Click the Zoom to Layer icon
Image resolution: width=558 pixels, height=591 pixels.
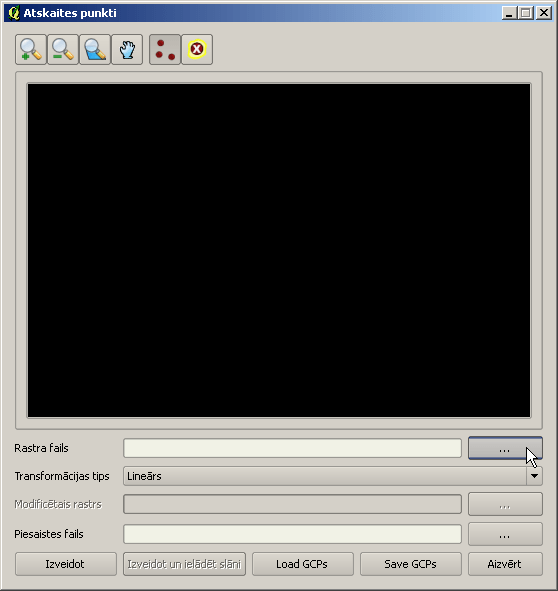pyautogui.click(x=95, y=50)
